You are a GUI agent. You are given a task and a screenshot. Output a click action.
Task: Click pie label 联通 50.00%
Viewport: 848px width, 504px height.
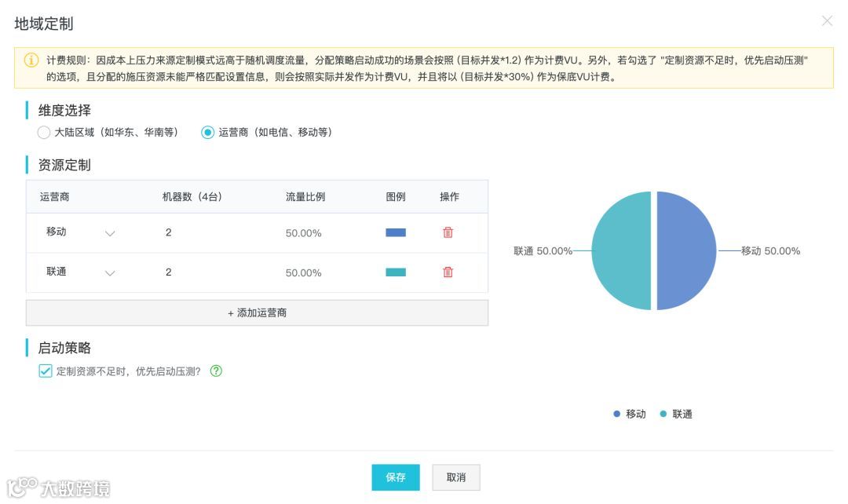click(x=543, y=251)
